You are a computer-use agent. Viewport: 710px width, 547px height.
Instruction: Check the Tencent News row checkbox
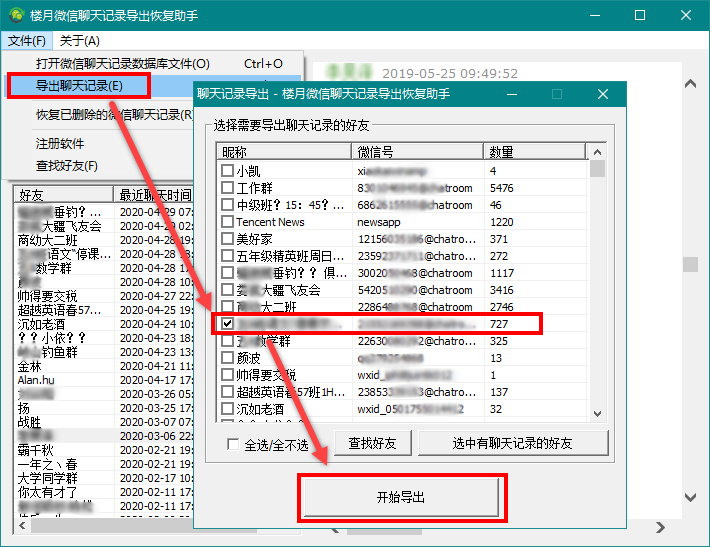228,222
